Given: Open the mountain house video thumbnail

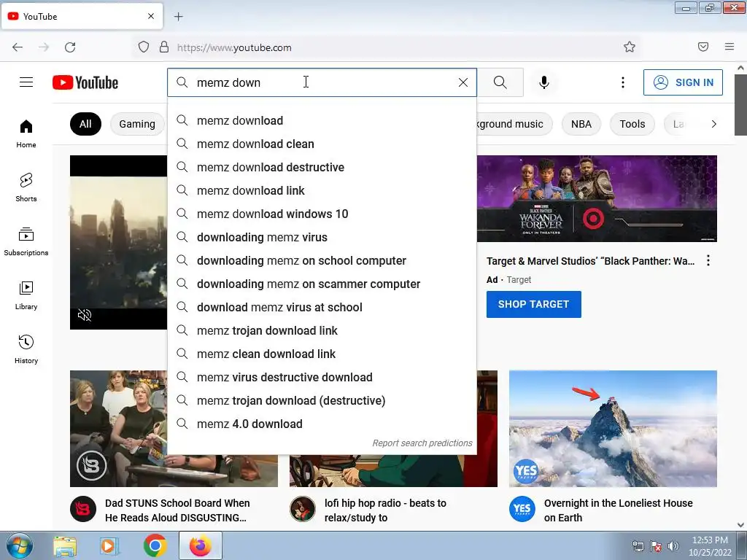Looking at the screenshot, I should click(x=613, y=429).
